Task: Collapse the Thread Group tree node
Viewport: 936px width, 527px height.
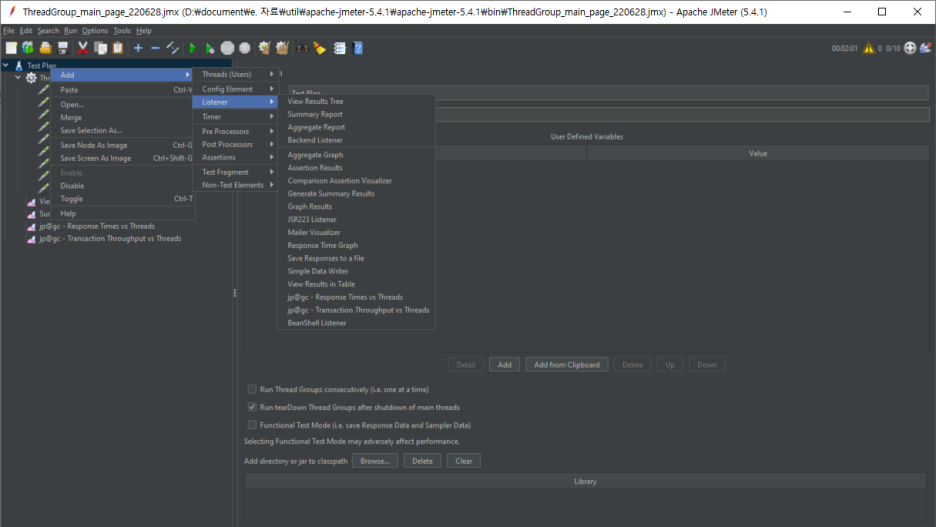Action: (x=18, y=78)
